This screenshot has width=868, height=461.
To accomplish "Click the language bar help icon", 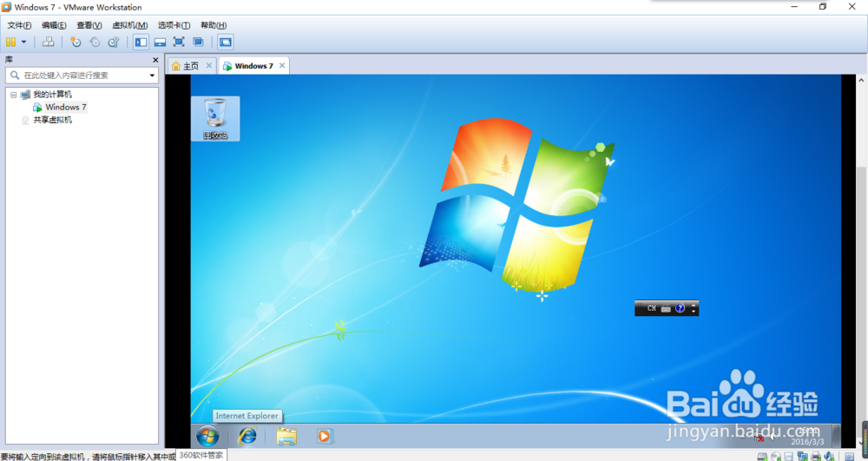I will click(x=681, y=308).
